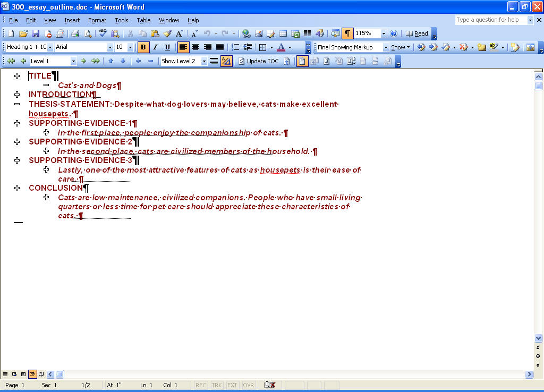Open the Arial font dropdown
Image resolution: width=544 pixels, height=392 pixels.
(110, 47)
